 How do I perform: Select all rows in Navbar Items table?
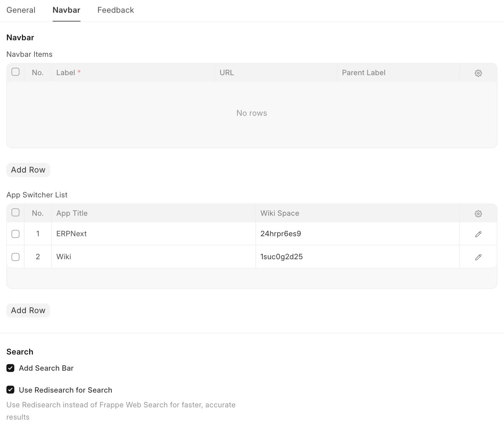15,72
